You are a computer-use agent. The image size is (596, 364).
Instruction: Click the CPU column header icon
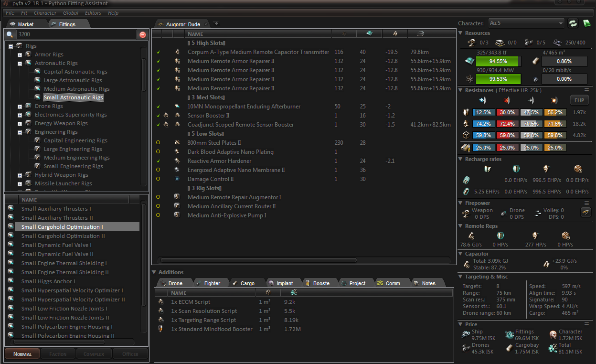coord(370,33)
